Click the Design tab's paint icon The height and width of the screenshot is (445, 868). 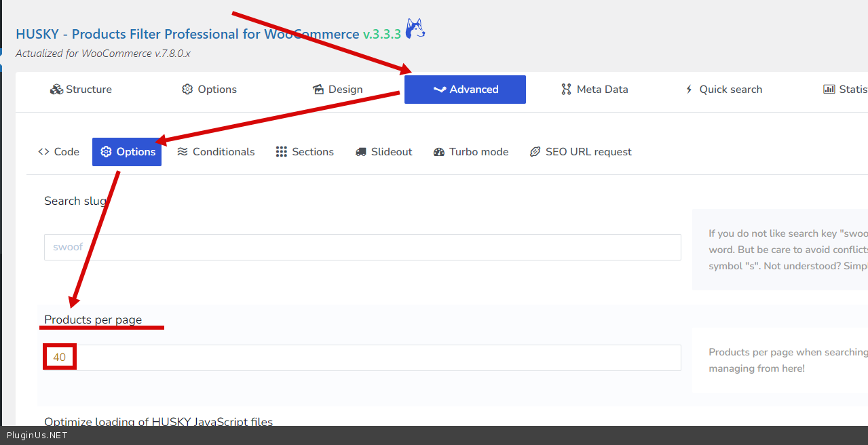click(318, 90)
